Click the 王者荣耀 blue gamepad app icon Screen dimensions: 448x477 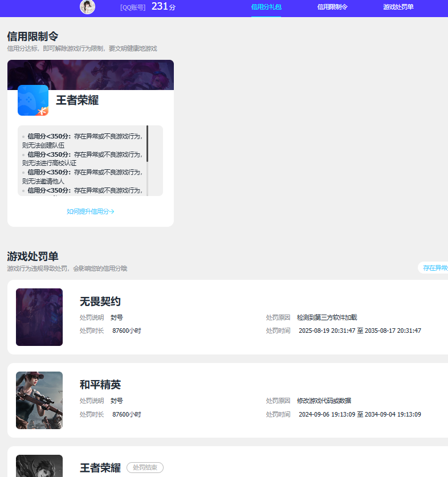click(x=33, y=100)
